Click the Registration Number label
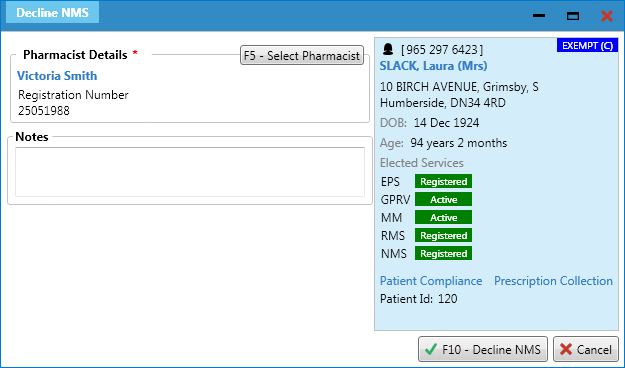The width and height of the screenshot is (625, 368). (73, 95)
